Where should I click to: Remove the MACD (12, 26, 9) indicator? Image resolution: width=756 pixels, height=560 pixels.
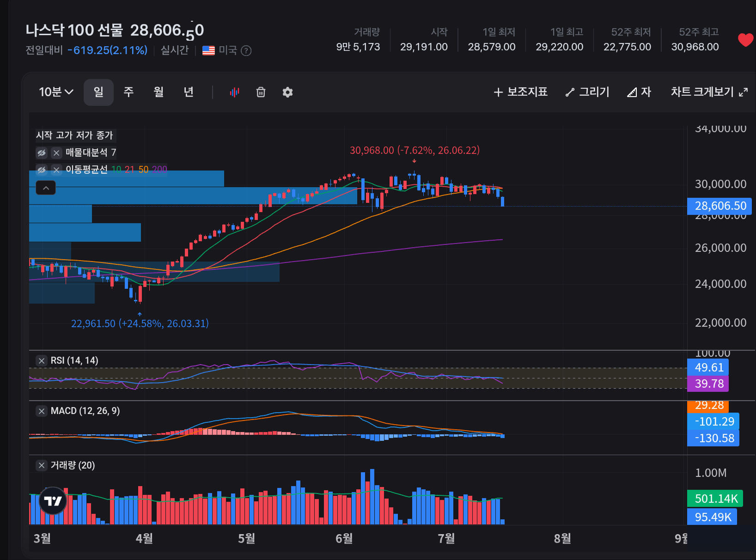coord(42,411)
